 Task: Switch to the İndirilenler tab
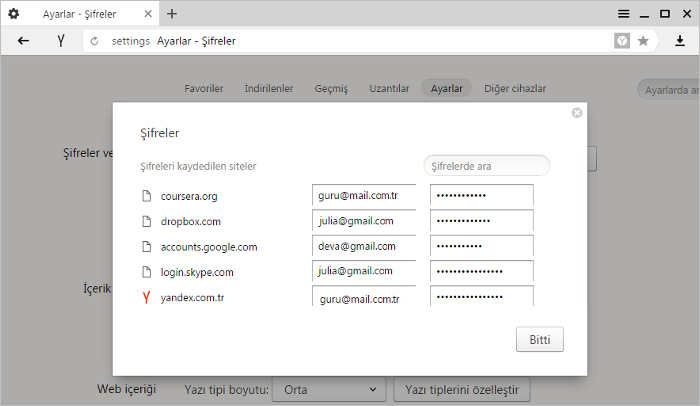click(269, 88)
